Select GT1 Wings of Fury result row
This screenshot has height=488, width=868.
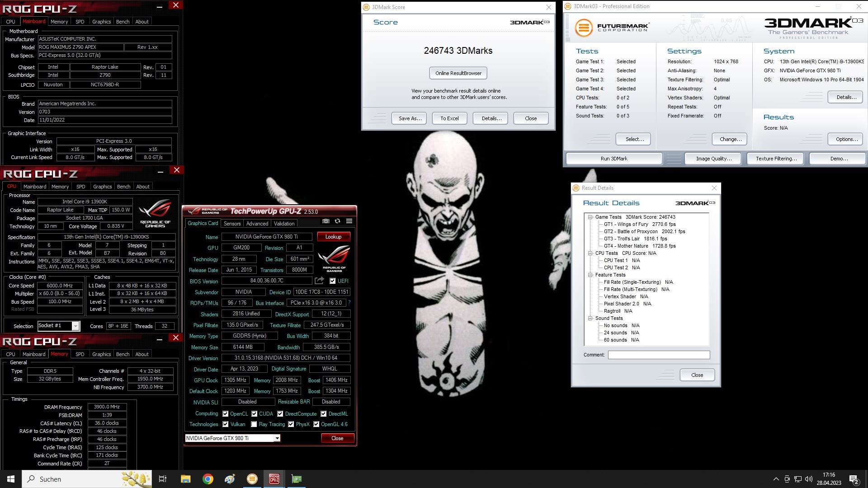pos(639,224)
